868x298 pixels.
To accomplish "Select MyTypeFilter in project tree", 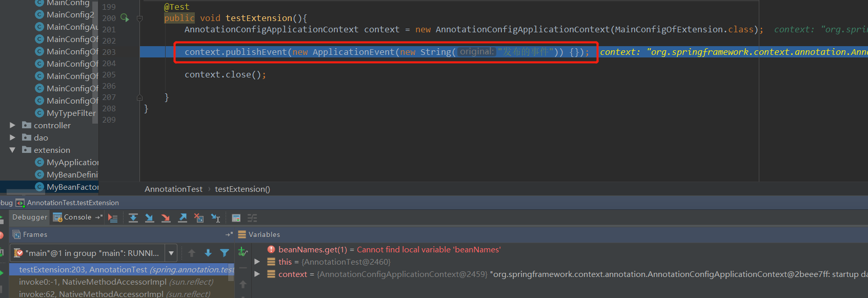I will 71,113.
